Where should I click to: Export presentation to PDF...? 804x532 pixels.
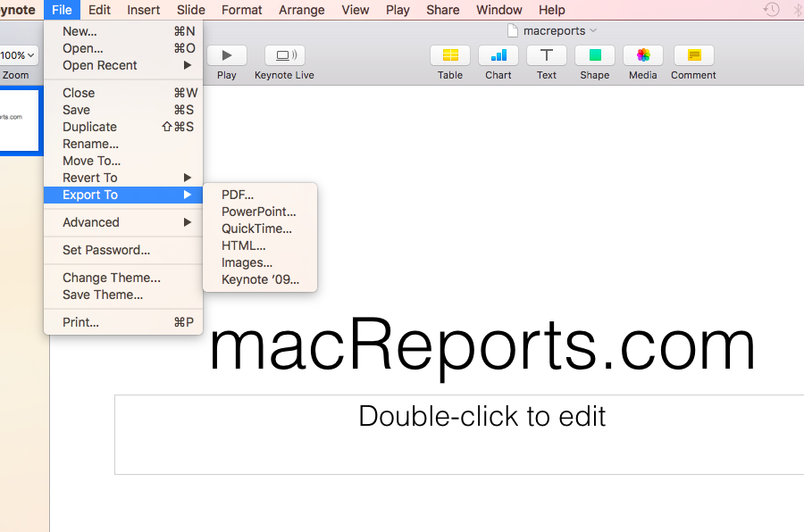pos(260,195)
